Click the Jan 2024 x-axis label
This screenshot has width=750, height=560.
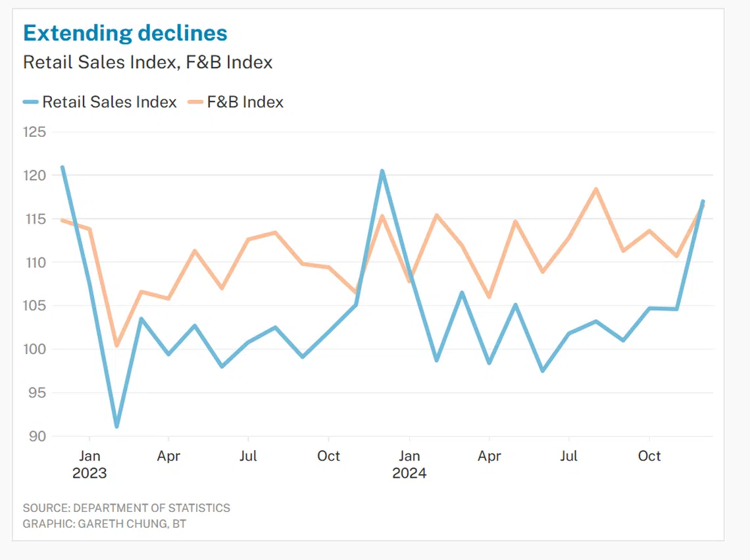pos(409,464)
